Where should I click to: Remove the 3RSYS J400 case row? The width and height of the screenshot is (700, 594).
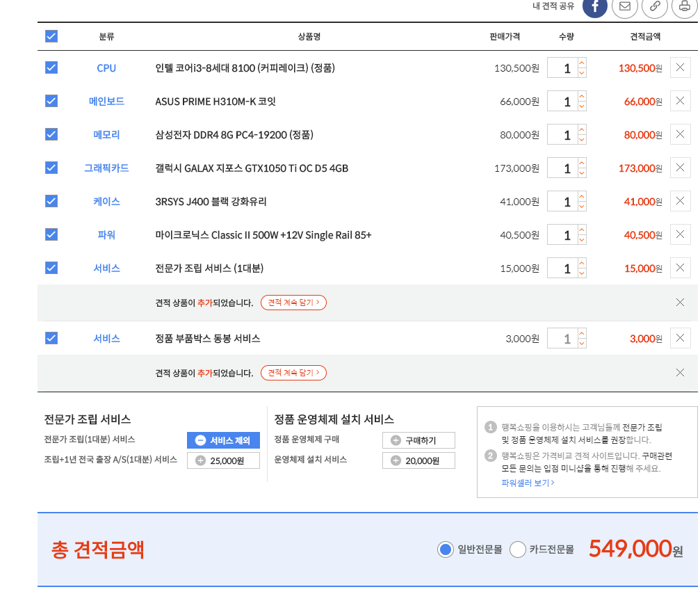(x=680, y=201)
